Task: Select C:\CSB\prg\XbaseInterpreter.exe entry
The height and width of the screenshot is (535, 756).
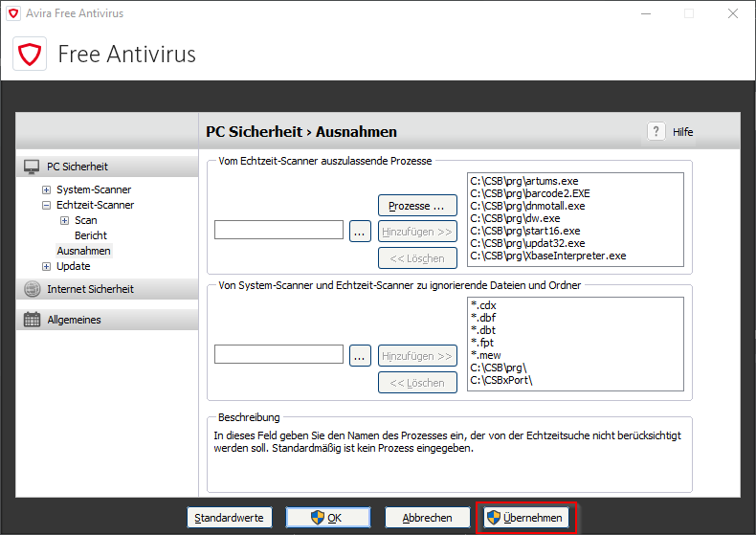Action: coord(548,256)
